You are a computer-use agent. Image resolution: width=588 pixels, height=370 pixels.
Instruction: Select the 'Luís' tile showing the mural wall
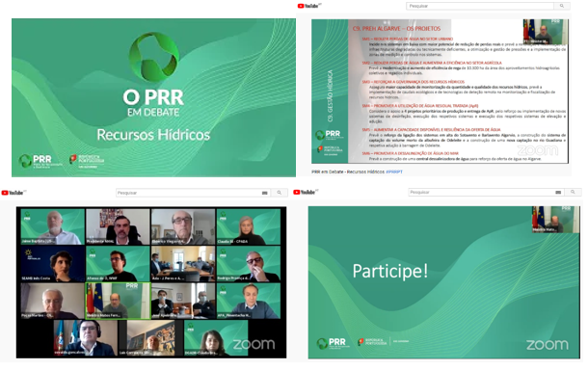[150, 338]
